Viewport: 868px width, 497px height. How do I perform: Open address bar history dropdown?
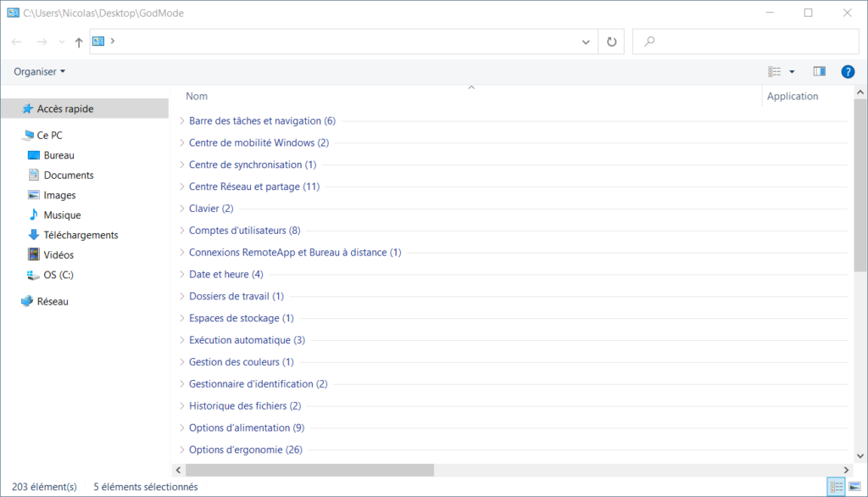pyautogui.click(x=586, y=42)
